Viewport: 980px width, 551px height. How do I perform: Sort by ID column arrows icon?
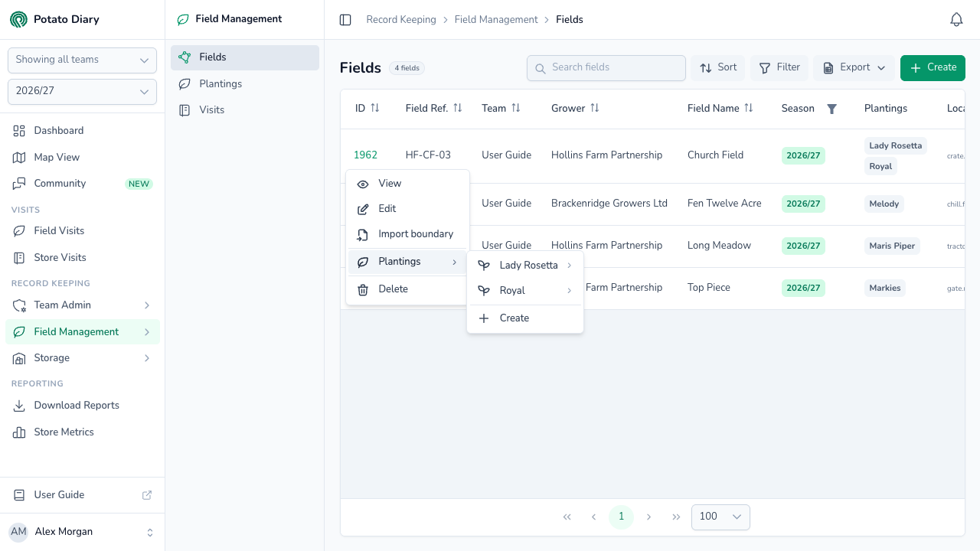[x=374, y=108]
